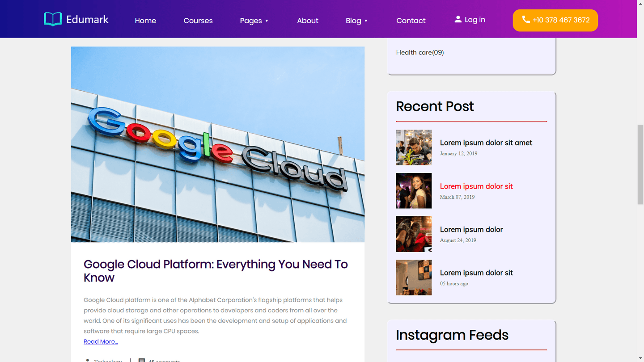644x362 pixels.
Task: Click the March 07, 2019 date text
Action: coord(457,197)
